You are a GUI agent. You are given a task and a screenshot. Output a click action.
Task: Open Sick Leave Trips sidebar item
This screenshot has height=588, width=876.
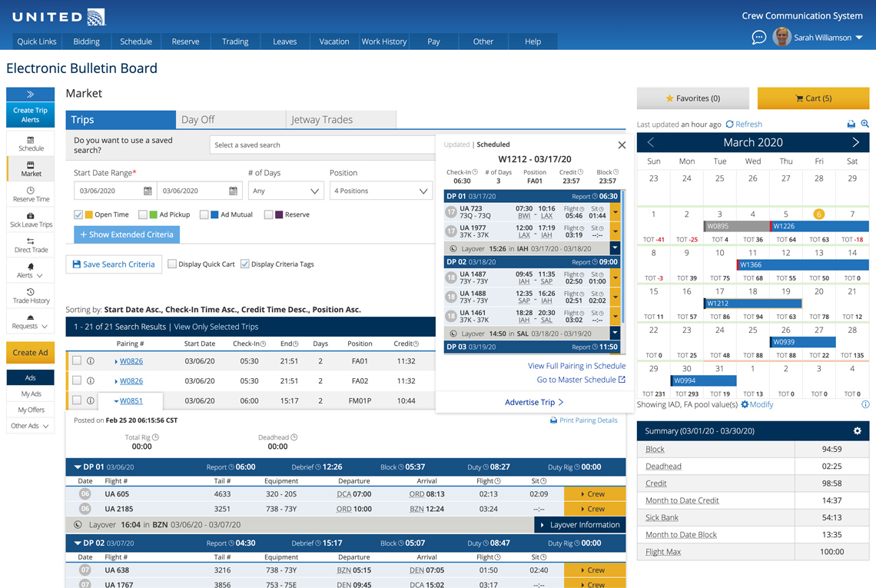pyautogui.click(x=31, y=221)
